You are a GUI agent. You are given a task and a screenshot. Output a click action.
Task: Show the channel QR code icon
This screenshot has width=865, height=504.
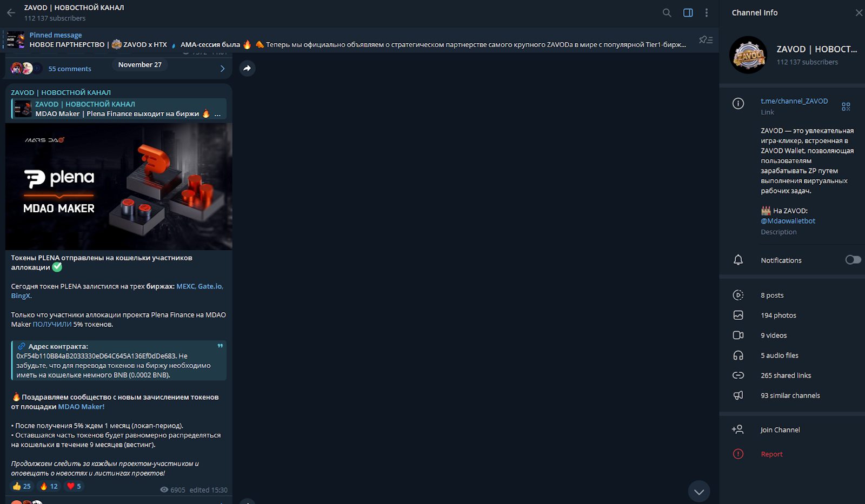[x=846, y=106]
